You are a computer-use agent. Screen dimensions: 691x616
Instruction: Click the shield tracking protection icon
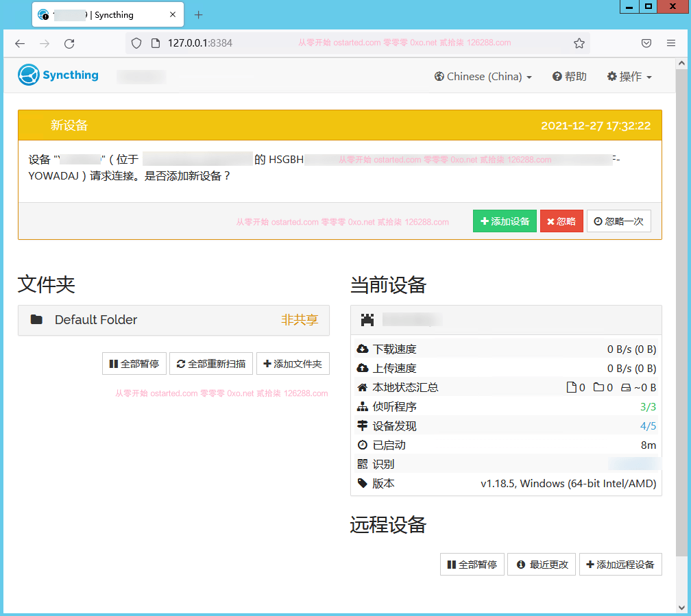136,43
